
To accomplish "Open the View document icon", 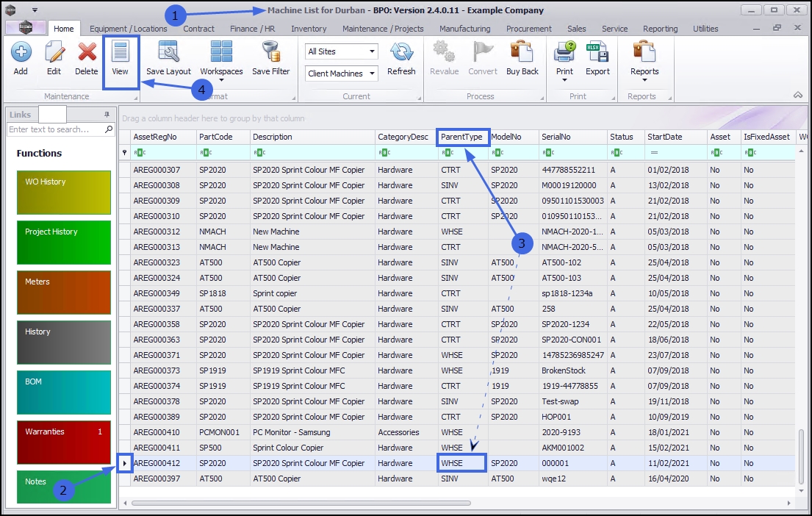I will pyautogui.click(x=120, y=53).
